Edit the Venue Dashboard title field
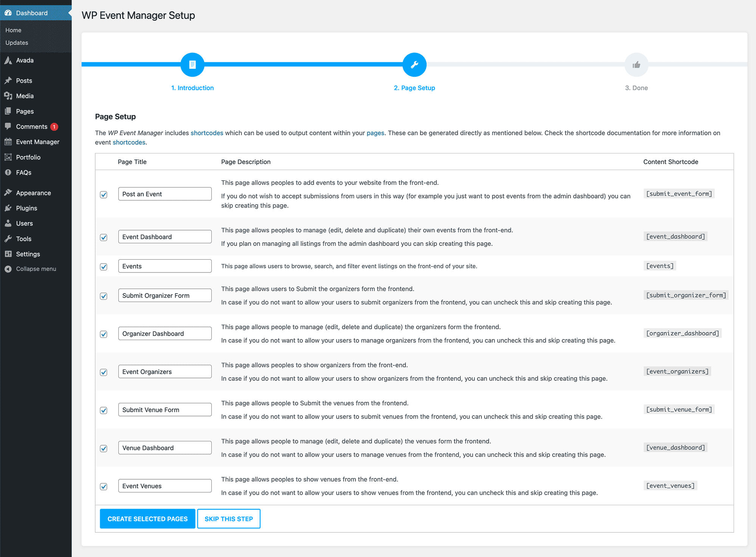The image size is (756, 557). 165,448
